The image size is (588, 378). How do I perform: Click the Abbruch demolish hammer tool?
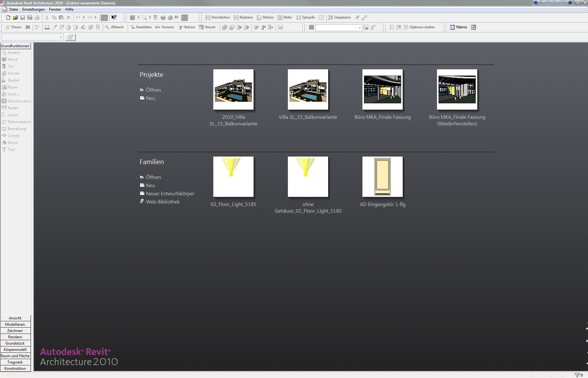[x=114, y=27]
